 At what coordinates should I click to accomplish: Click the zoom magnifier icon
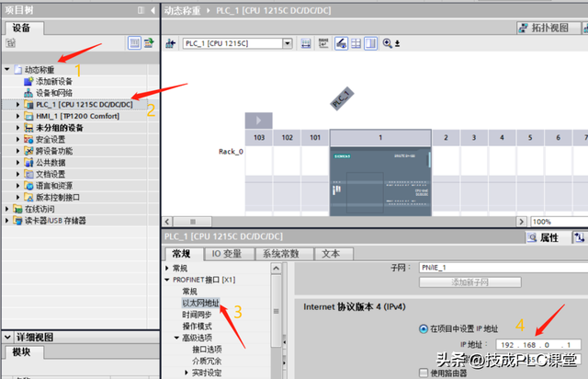point(388,43)
